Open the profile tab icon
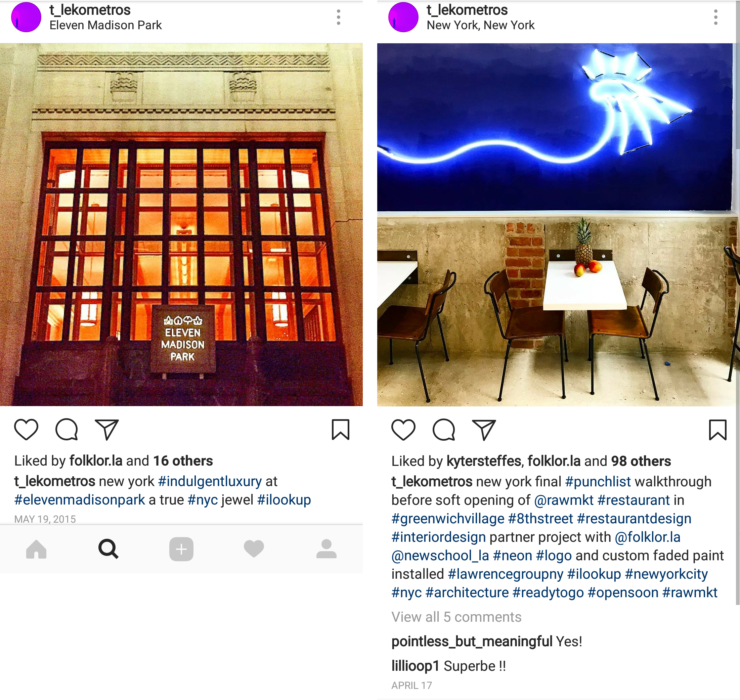 327,549
